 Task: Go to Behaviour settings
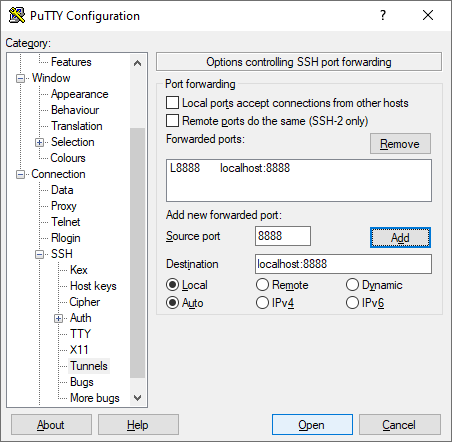(75, 110)
